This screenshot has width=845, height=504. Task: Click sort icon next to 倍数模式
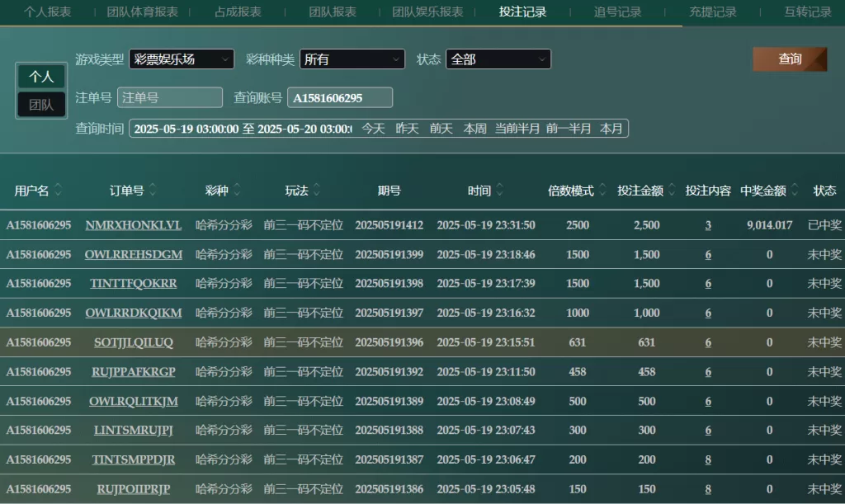[603, 191]
